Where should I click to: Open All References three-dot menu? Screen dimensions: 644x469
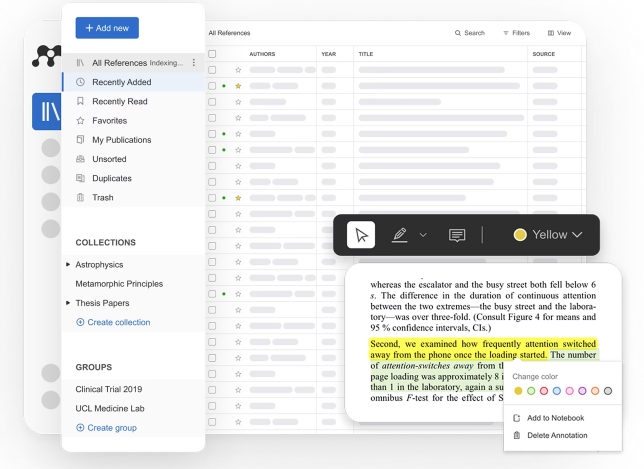[x=193, y=62]
